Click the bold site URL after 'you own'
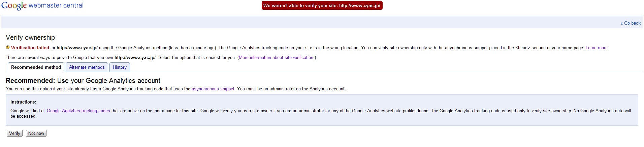The image size is (644, 147). pos(135,58)
